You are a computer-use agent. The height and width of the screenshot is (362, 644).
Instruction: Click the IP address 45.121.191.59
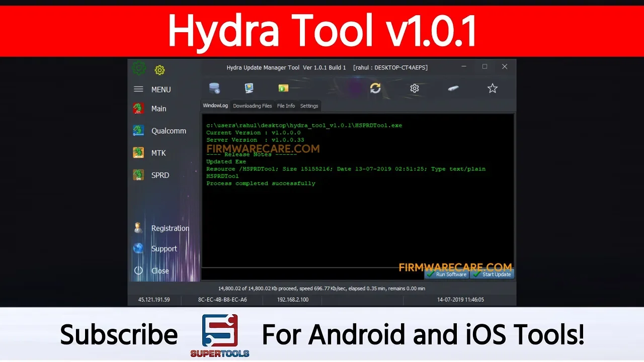[x=154, y=300]
